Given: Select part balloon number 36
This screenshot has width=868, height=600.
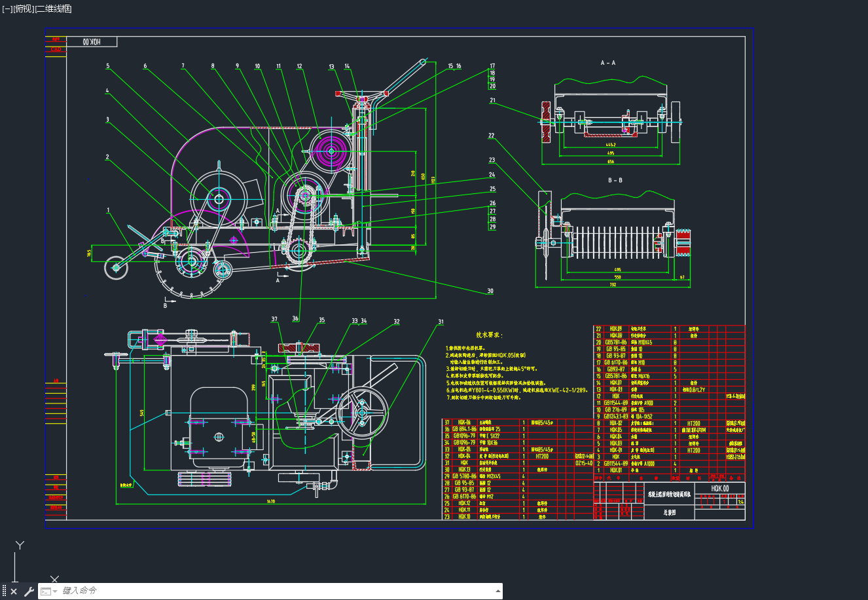Looking at the screenshot, I should (295, 318).
